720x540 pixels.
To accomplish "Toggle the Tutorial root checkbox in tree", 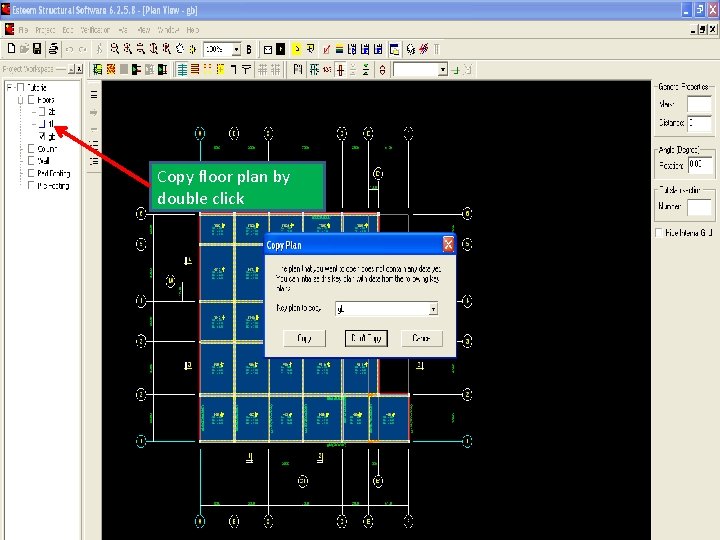I will pyautogui.click(x=20, y=87).
